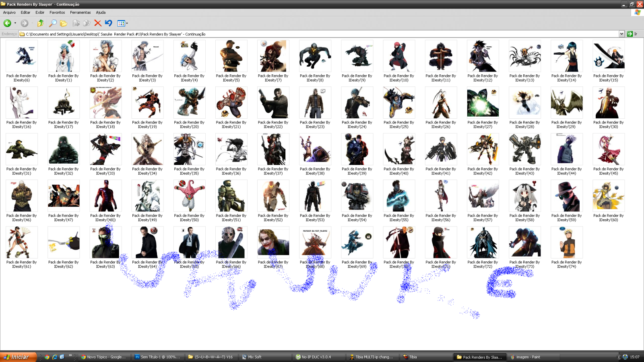Open the Favoritos menu

tap(57, 12)
